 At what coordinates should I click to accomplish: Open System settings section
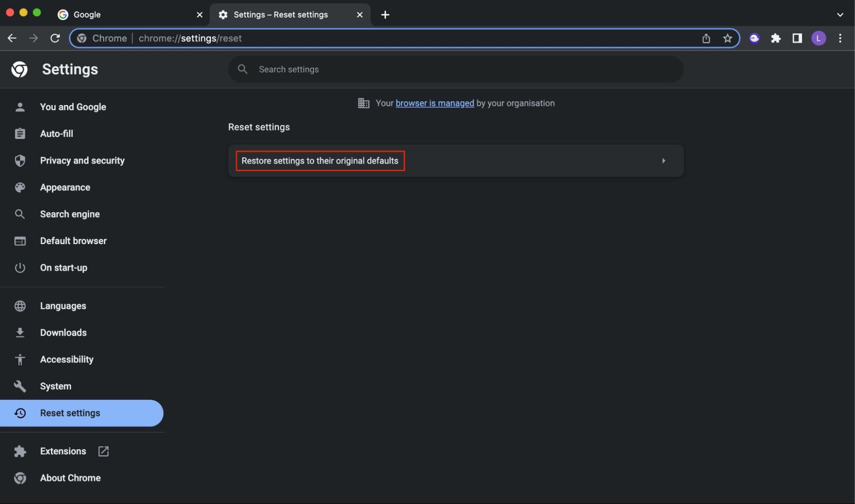point(82,386)
